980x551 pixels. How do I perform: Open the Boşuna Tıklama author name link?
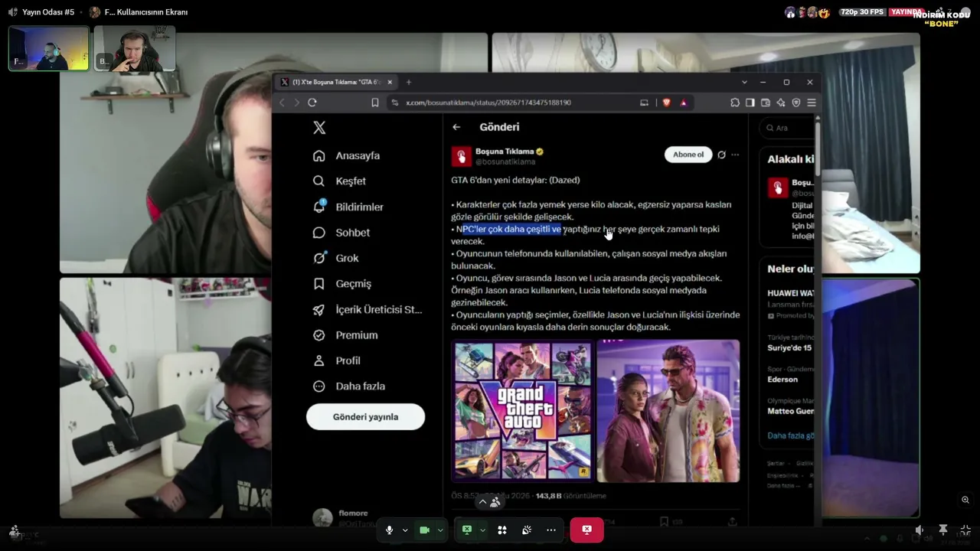[505, 152]
